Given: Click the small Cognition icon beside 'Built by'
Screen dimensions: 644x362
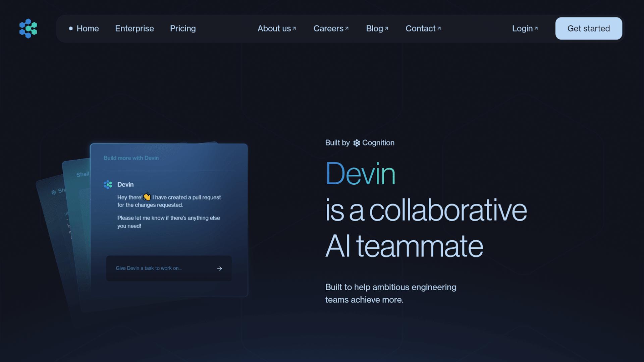Looking at the screenshot, I should [357, 143].
